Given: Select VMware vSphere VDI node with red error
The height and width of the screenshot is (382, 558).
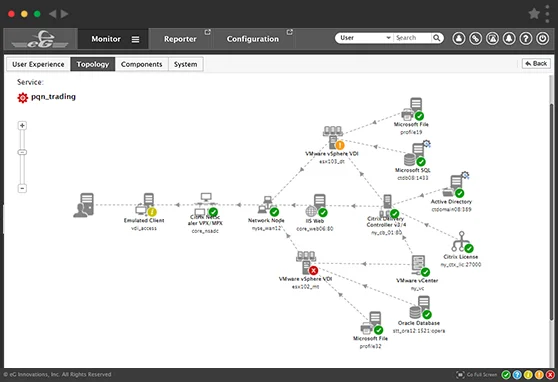Looking at the screenshot, I should point(307,263).
